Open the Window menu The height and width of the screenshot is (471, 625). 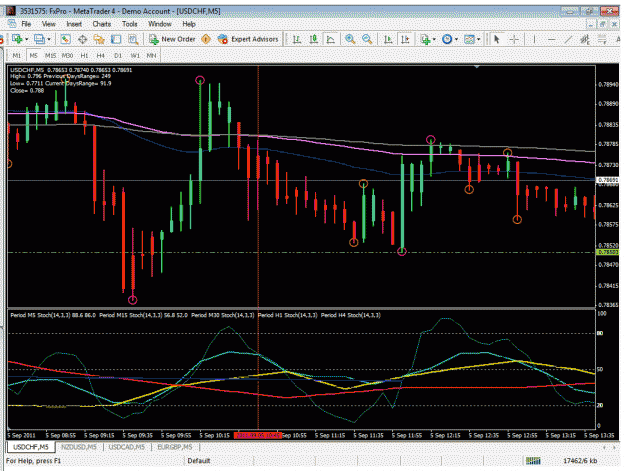pyautogui.click(x=160, y=24)
